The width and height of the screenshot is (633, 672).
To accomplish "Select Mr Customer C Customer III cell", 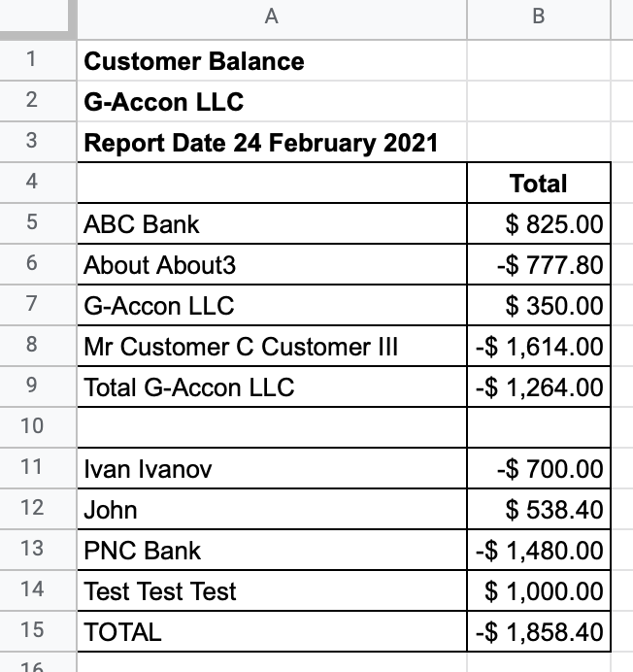I will (272, 346).
